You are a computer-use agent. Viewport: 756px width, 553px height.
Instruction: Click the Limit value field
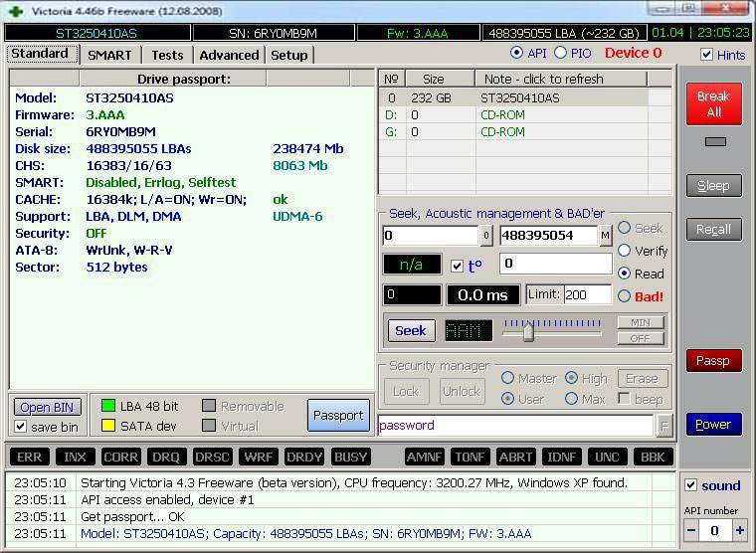click(587, 294)
